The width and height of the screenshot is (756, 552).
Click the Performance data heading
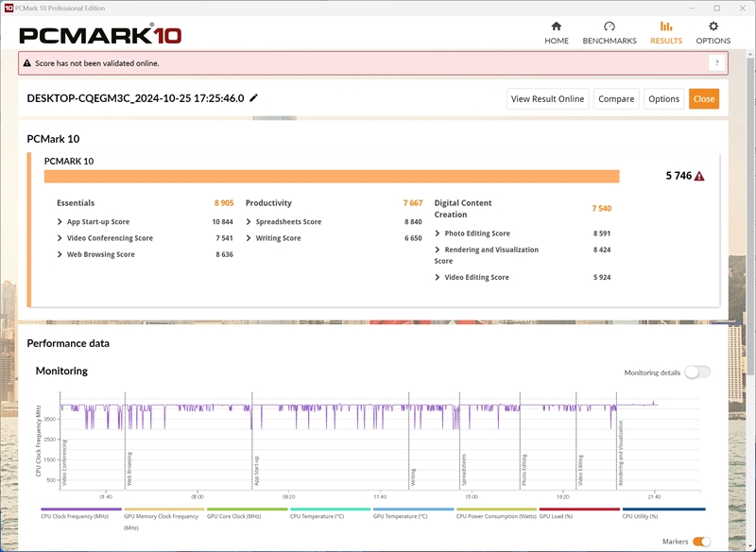pyautogui.click(x=68, y=343)
